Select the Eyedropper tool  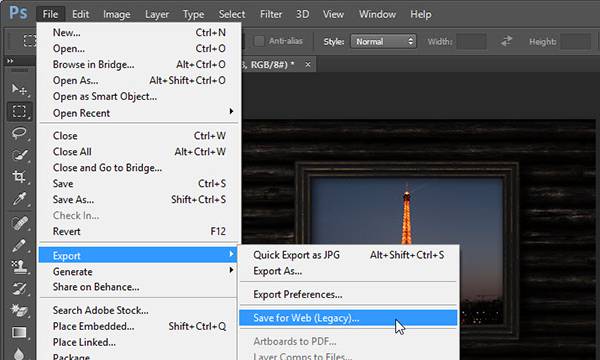19,199
